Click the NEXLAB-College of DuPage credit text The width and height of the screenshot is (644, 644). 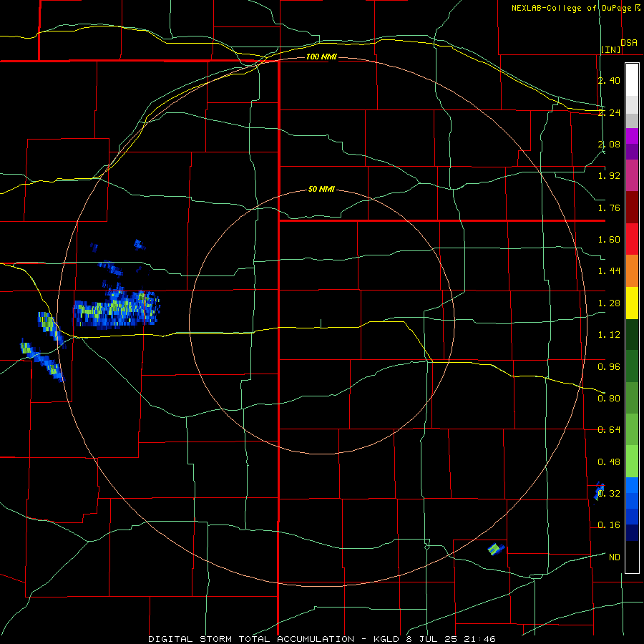[575, 8]
